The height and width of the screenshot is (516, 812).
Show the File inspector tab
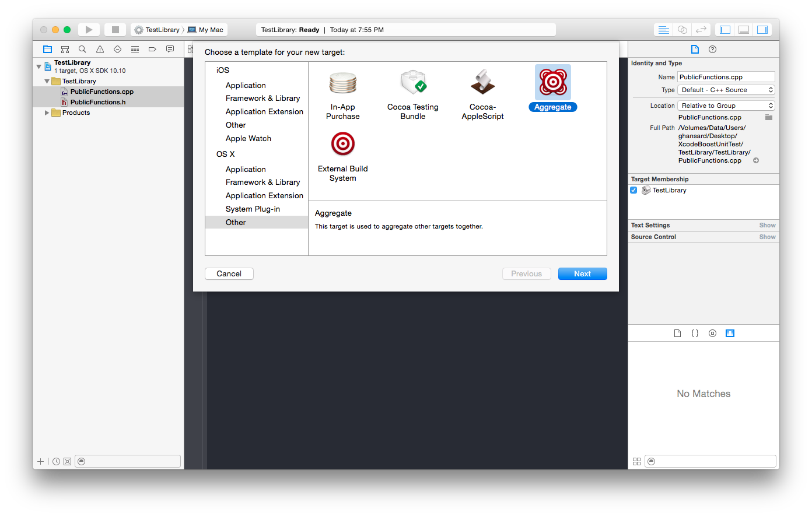coord(695,49)
